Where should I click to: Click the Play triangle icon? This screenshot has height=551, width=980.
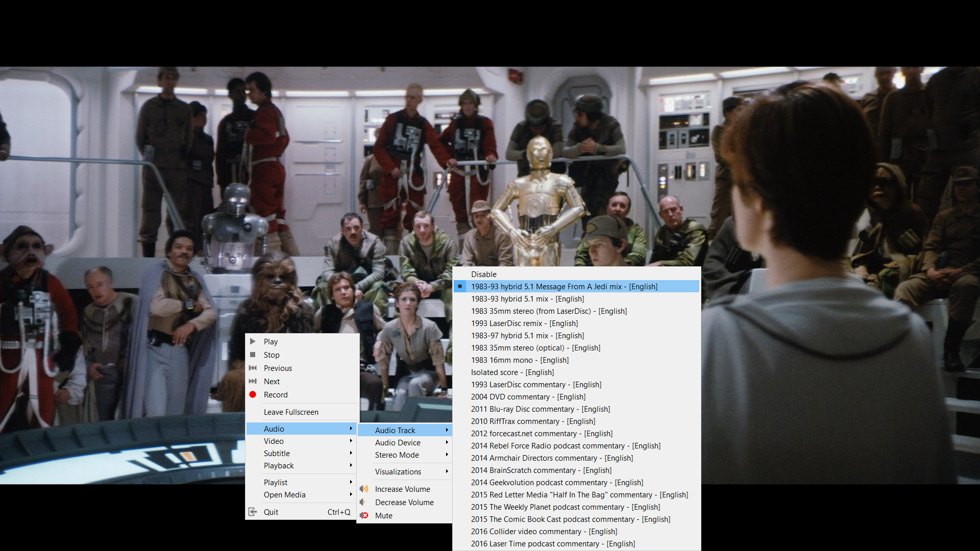253,341
